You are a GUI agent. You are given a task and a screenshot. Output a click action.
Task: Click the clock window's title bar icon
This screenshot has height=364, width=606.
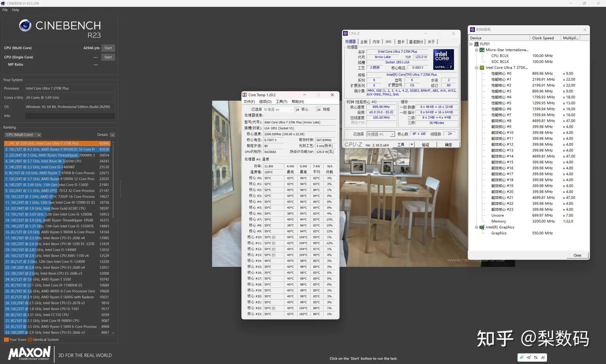tap(472, 29)
